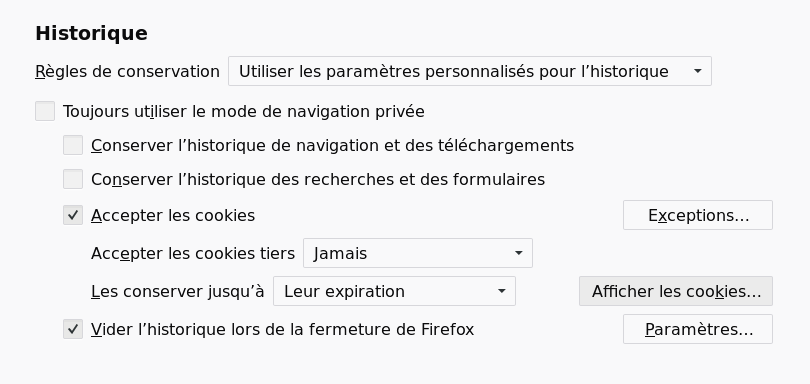The height and width of the screenshot is (384, 810).
Task: Tick the box for keeping browsing and download history
Action: click(73, 145)
